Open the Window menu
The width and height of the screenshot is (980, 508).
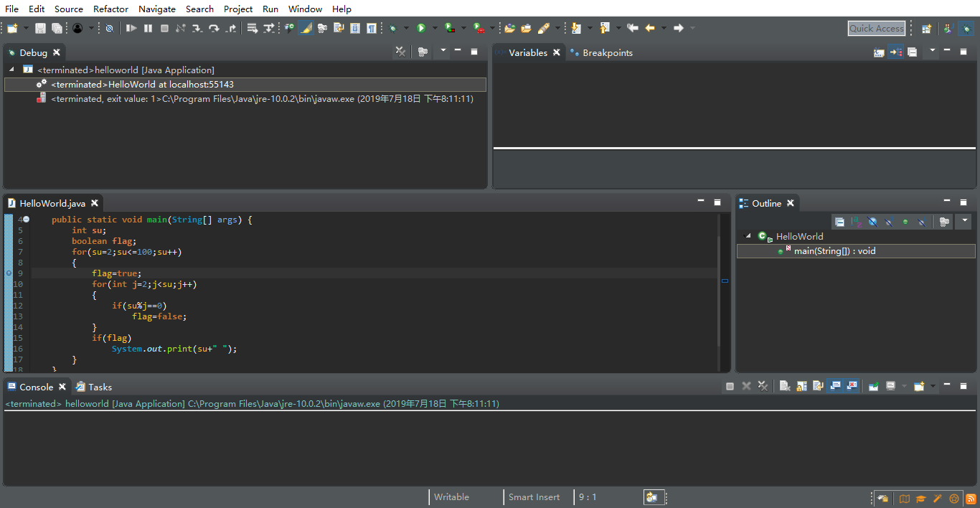(305, 9)
